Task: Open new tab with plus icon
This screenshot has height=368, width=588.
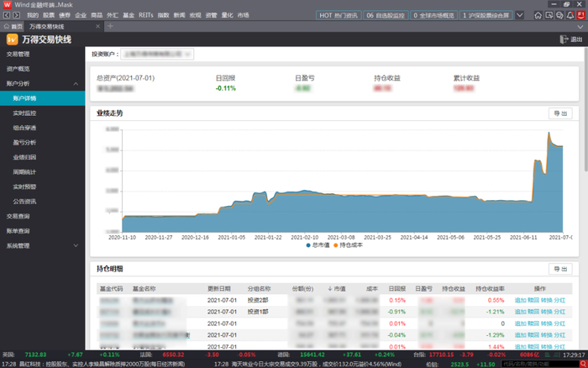Action: [x=110, y=27]
